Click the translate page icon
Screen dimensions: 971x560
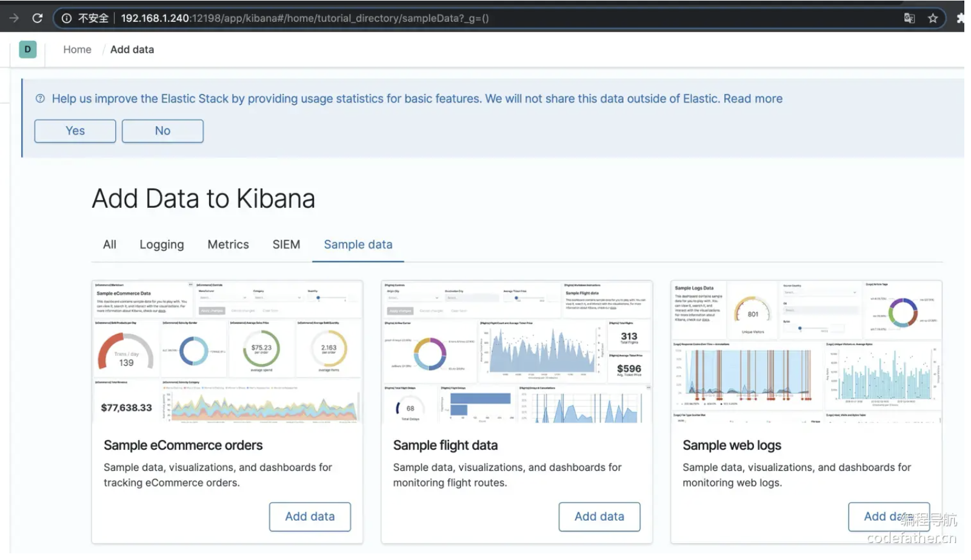(909, 18)
